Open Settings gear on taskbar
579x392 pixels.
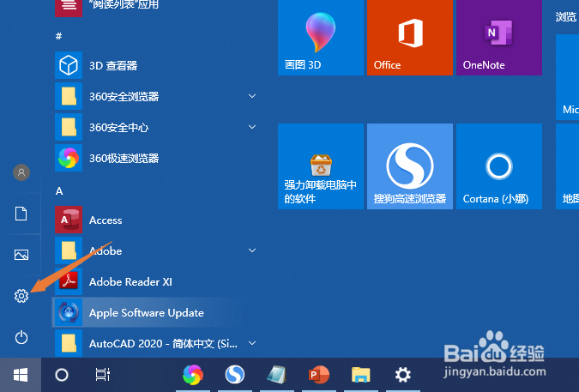(x=403, y=375)
